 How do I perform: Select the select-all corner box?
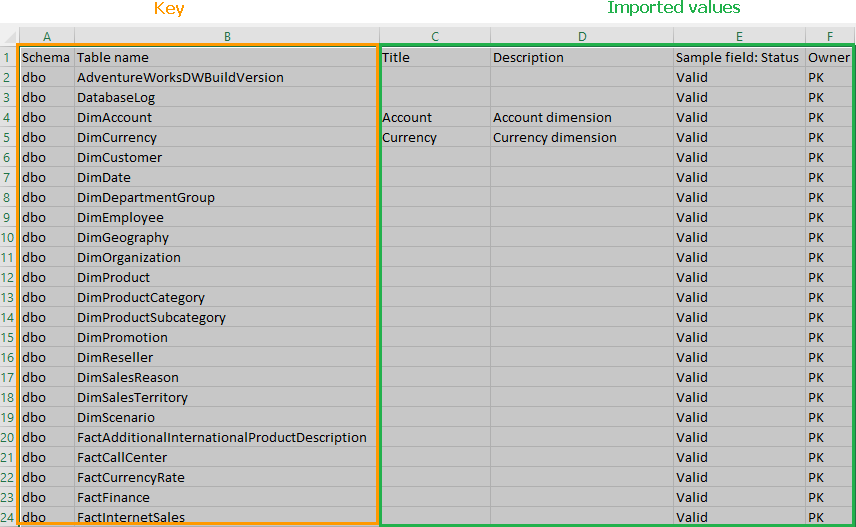coord(8,36)
